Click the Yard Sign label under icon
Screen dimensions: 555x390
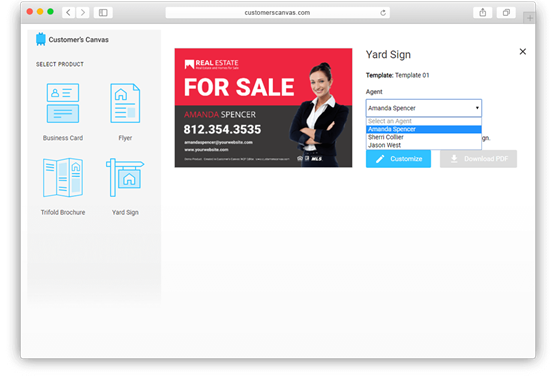125,212
